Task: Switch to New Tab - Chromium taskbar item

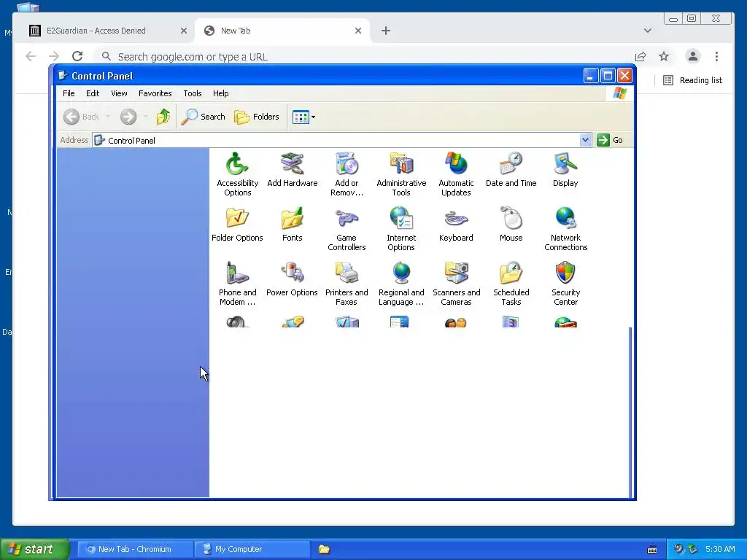Action: (x=135, y=549)
